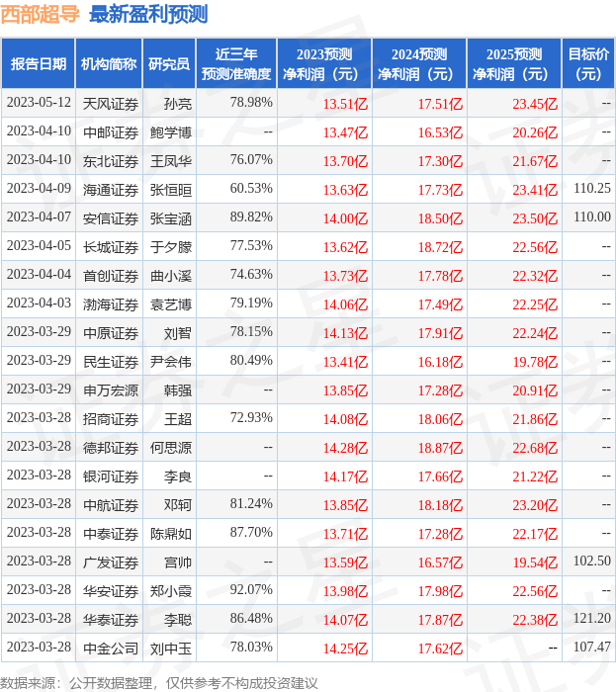616x692 pixels.
Task: Click institution 安信证券
Action: pos(111,218)
